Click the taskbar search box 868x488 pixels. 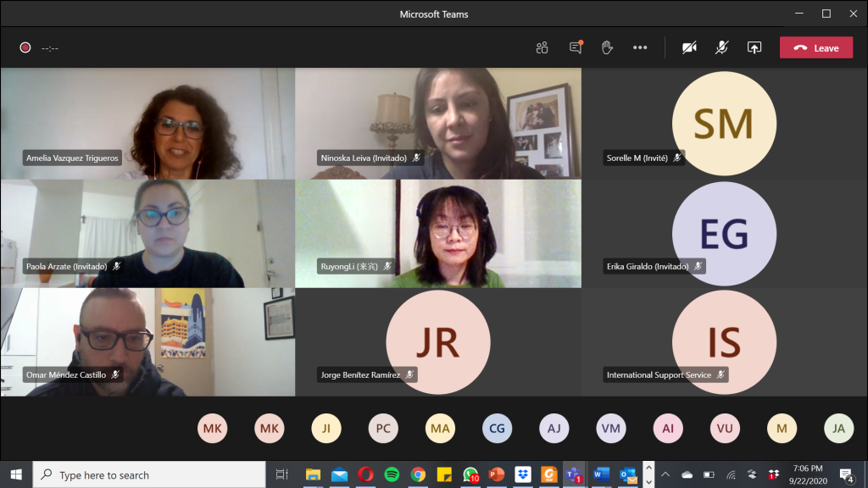[x=153, y=474]
